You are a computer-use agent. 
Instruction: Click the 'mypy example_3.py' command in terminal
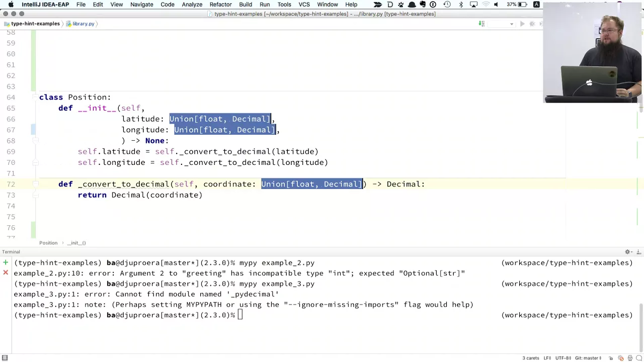pyautogui.click(x=277, y=284)
